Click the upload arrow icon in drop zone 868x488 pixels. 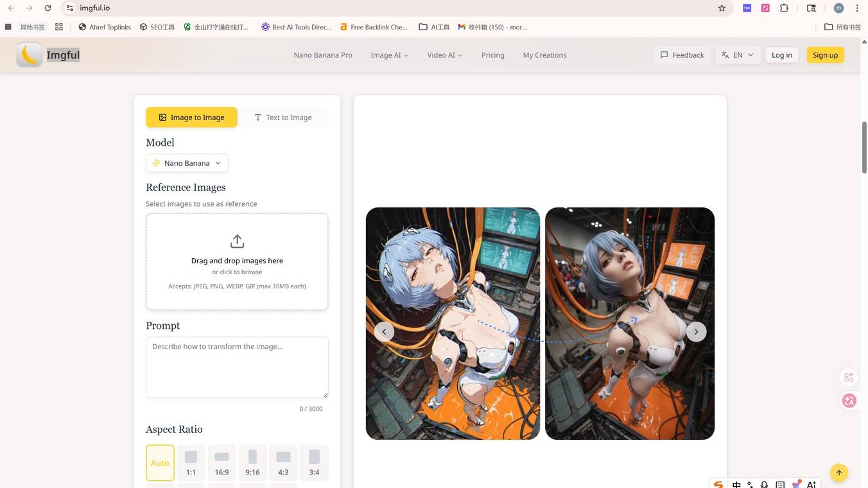pyautogui.click(x=237, y=241)
